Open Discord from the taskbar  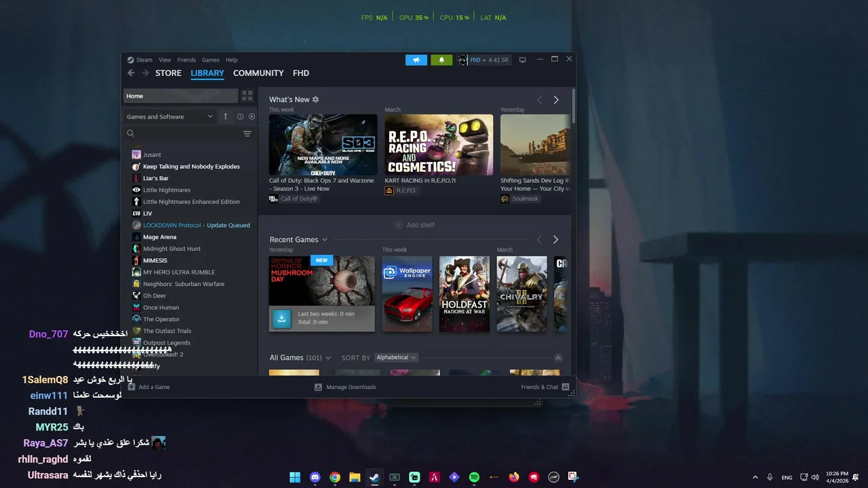(315, 477)
